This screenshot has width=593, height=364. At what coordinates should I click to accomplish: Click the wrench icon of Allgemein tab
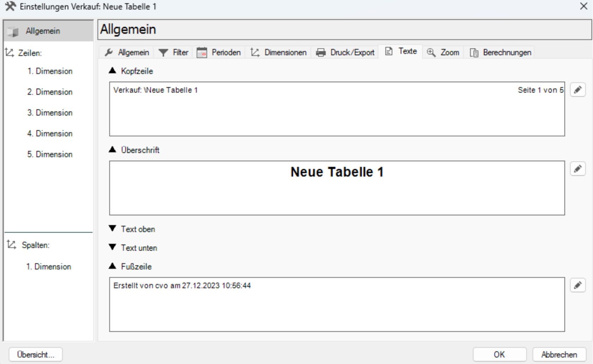[109, 53]
